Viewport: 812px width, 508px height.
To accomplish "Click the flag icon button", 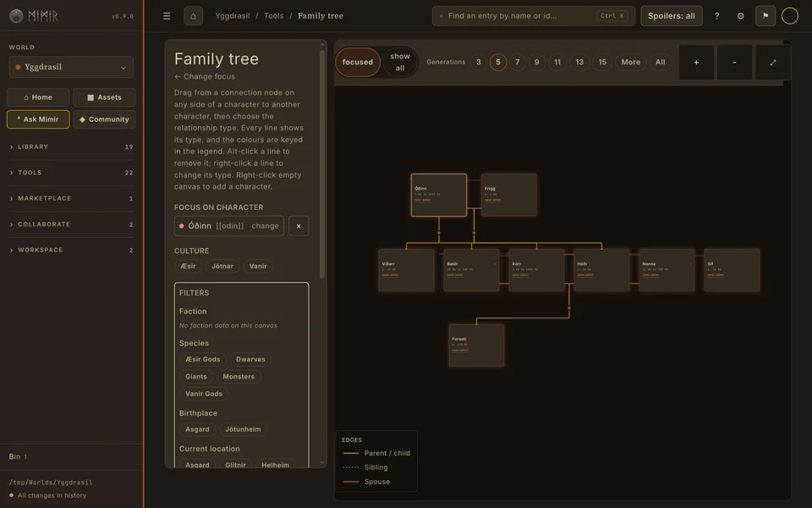I will click(x=765, y=16).
